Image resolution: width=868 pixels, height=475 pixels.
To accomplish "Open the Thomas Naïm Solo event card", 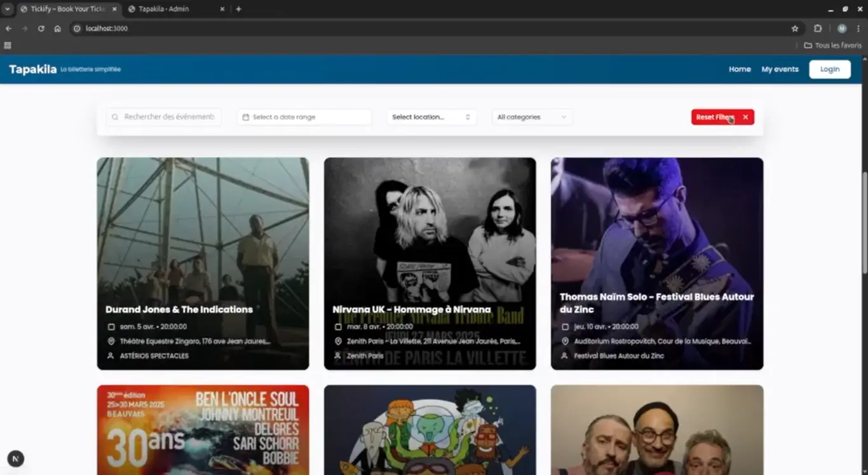I will pos(657,263).
